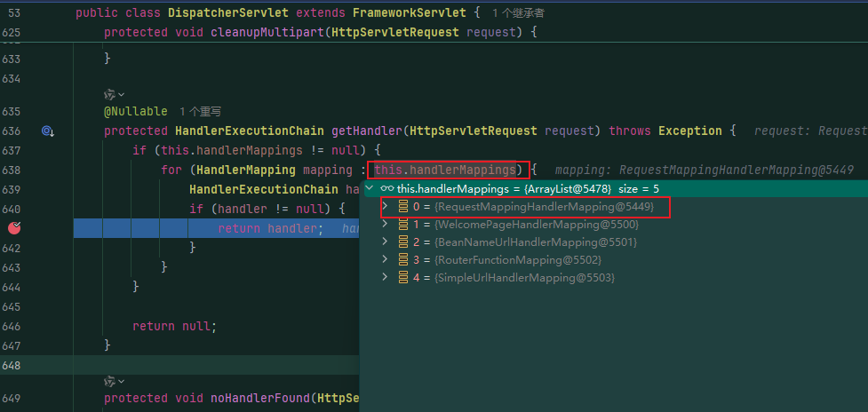Click the highlighted this.handlerMappings expression in the for loop

pos(446,170)
